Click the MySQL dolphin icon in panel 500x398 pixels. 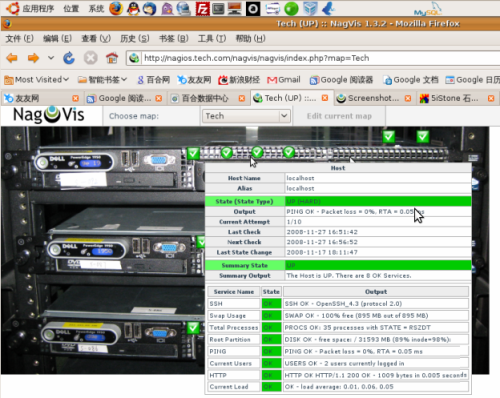click(428, 9)
